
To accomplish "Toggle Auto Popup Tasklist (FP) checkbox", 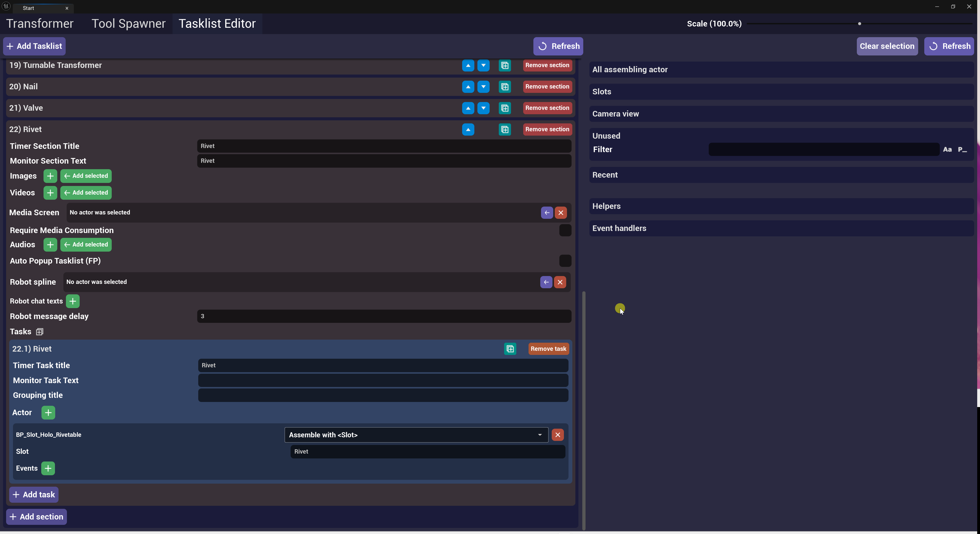I will click(x=565, y=261).
